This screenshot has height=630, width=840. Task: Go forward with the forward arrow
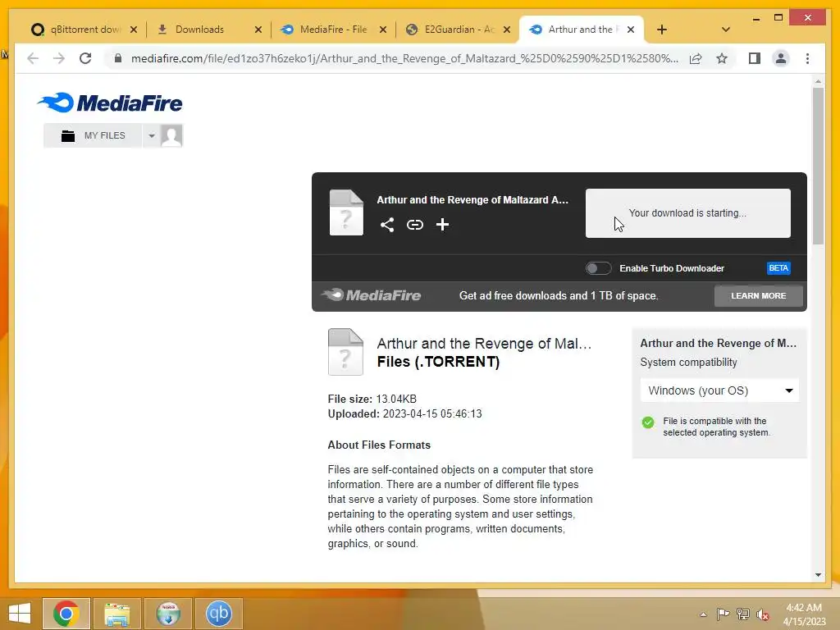tap(59, 58)
